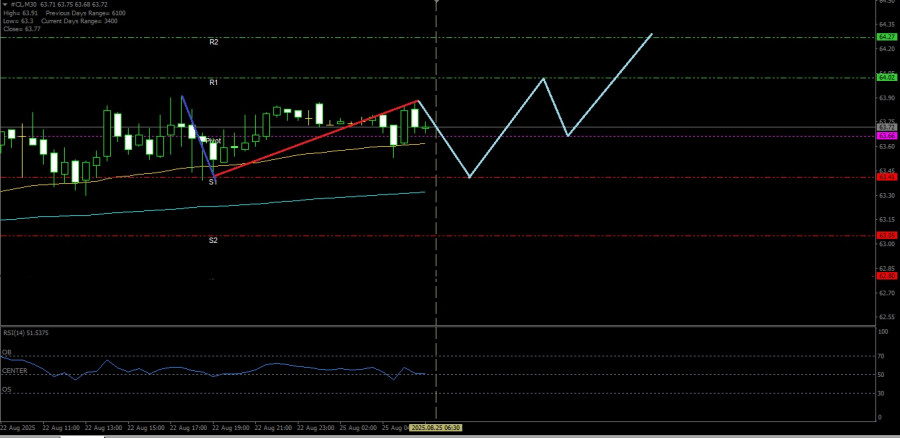Click the High= 63.91 info text
900x438 pixels.
click(20, 13)
